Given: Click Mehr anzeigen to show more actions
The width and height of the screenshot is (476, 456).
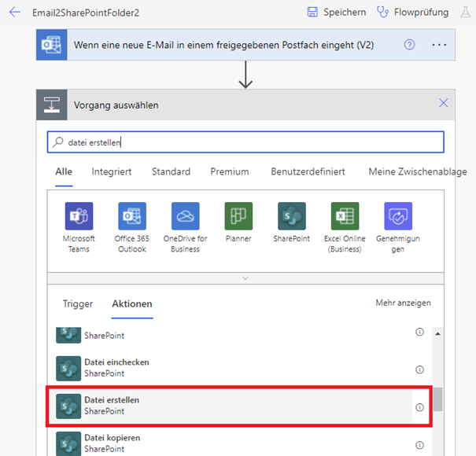Looking at the screenshot, I should click(x=403, y=303).
